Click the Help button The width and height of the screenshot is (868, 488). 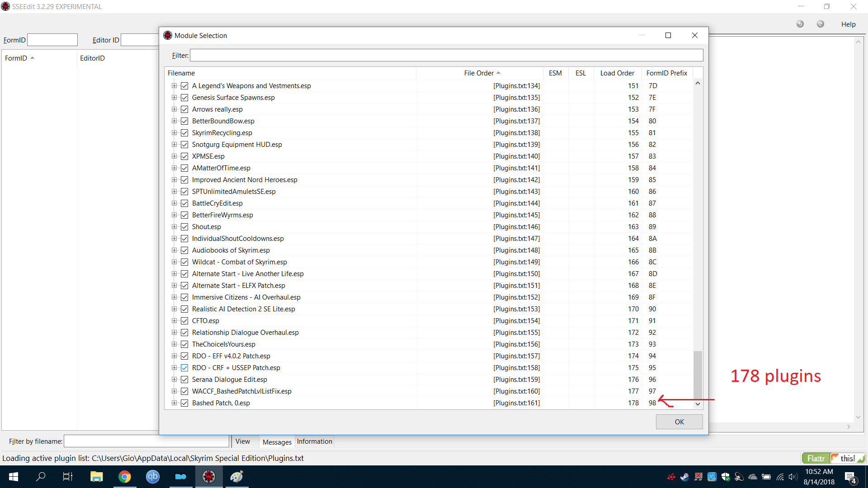pyautogui.click(x=848, y=24)
